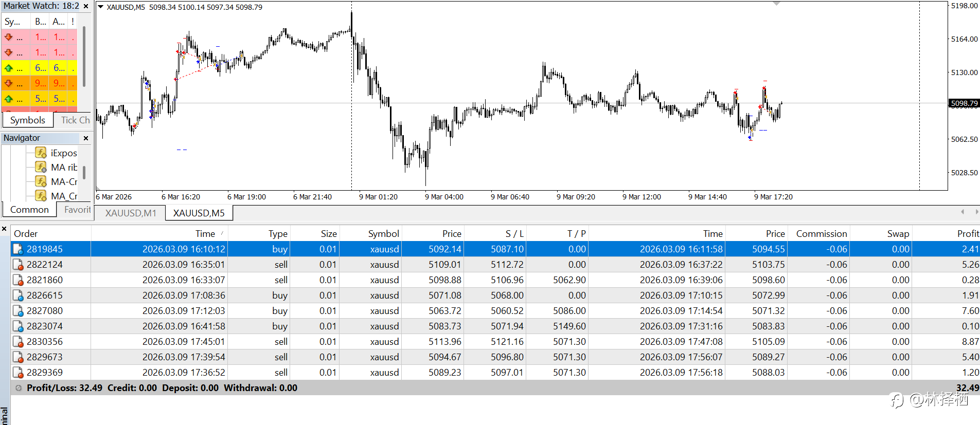Image resolution: width=980 pixels, height=425 pixels.
Task: Click the buy order icon for order 2819845
Action: click(18, 249)
